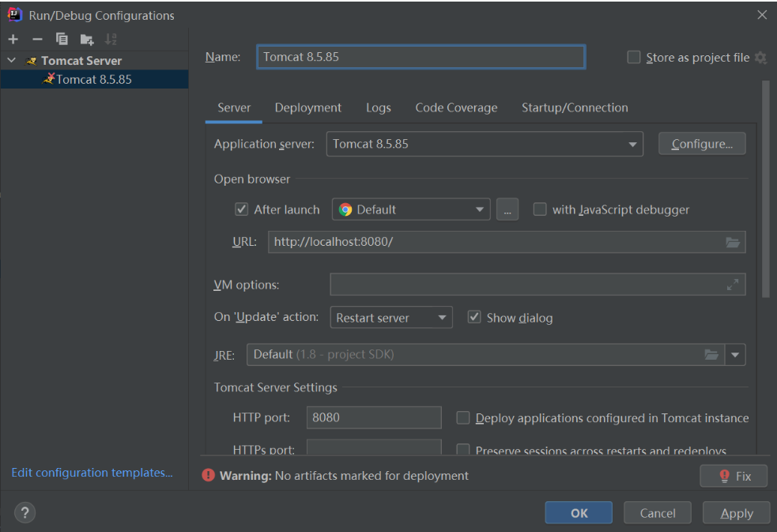This screenshot has height=532, width=777.
Task: Enable Store as project file checkbox
Action: click(x=634, y=58)
